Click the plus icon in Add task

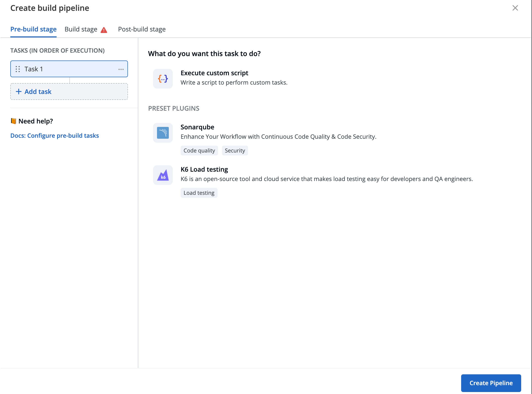point(19,92)
